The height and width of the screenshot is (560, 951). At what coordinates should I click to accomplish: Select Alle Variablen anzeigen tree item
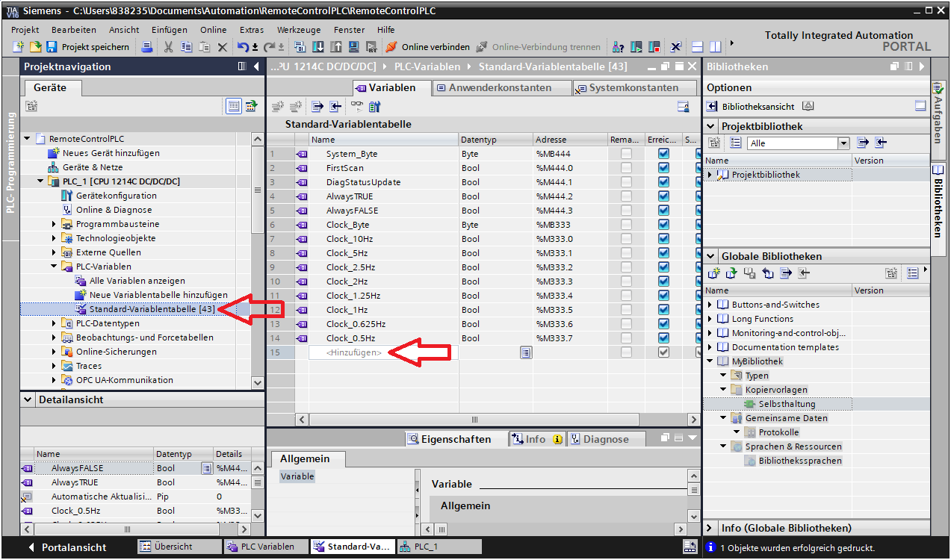pyautogui.click(x=137, y=281)
